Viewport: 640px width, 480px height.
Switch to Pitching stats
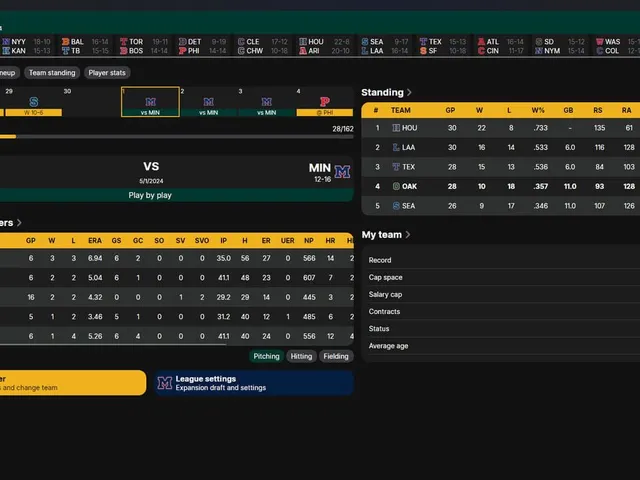[x=266, y=356]
